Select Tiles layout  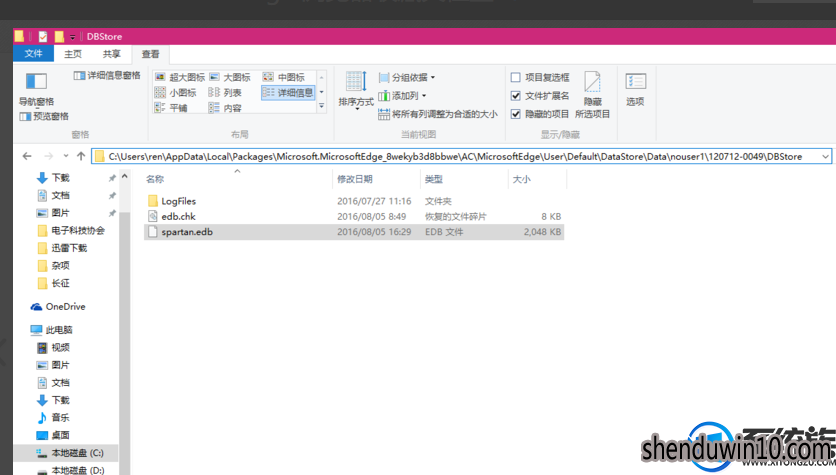(171, 108)
